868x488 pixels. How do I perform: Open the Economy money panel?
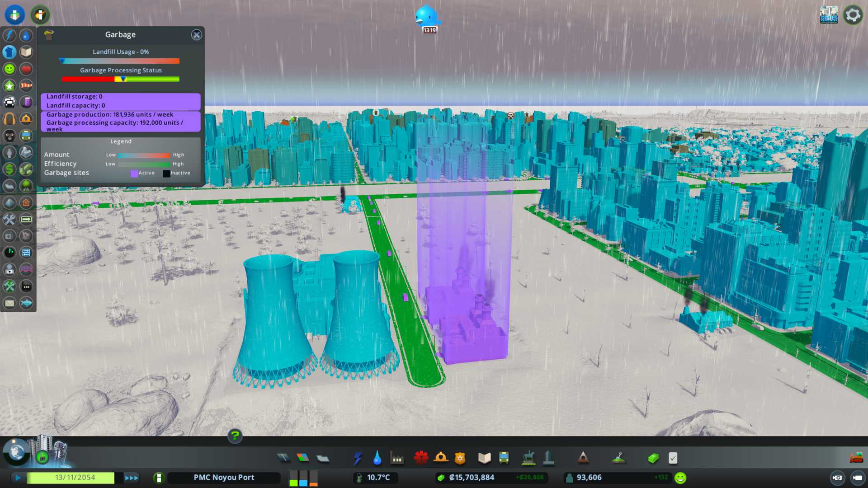tap(653, 458)
